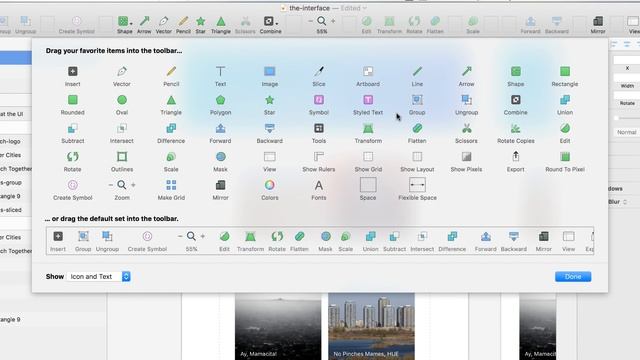
Task: Click the blue Done button
Action: pyautogui.click(x=573, y=276)
